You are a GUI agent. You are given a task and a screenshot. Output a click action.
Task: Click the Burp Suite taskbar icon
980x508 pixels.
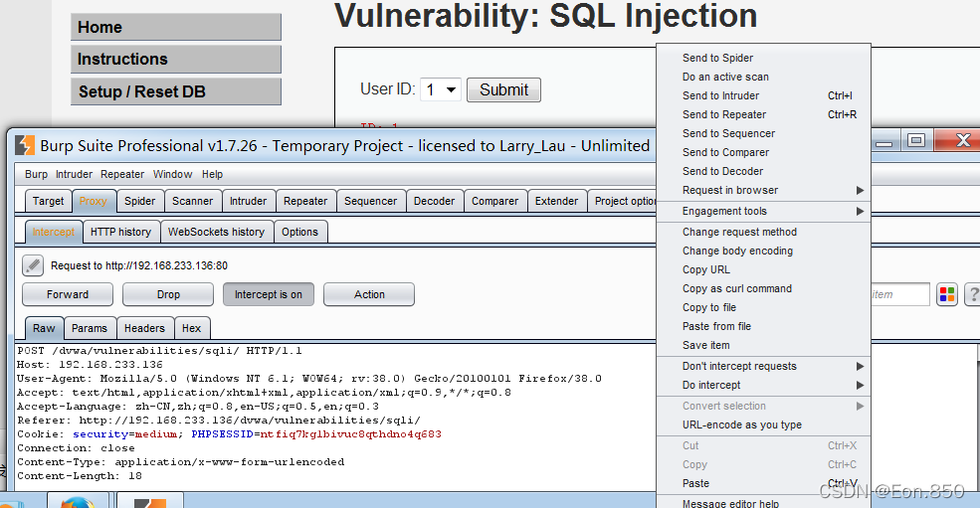(150, 501)
